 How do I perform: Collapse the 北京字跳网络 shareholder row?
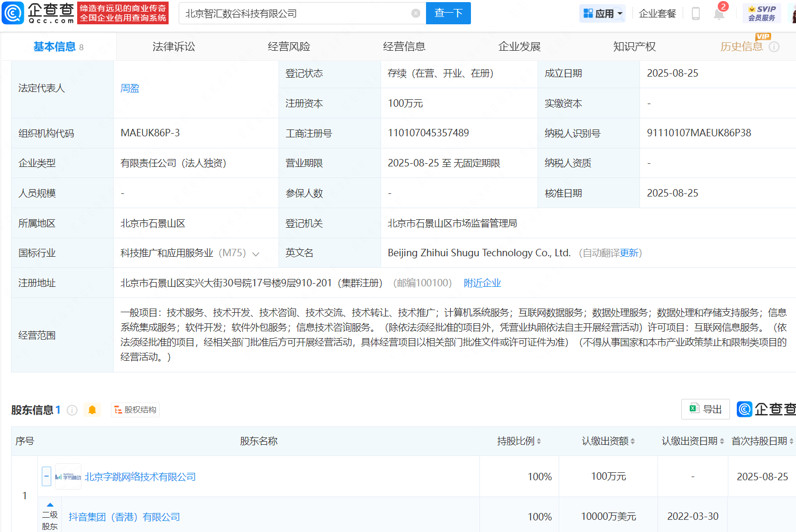47,477
